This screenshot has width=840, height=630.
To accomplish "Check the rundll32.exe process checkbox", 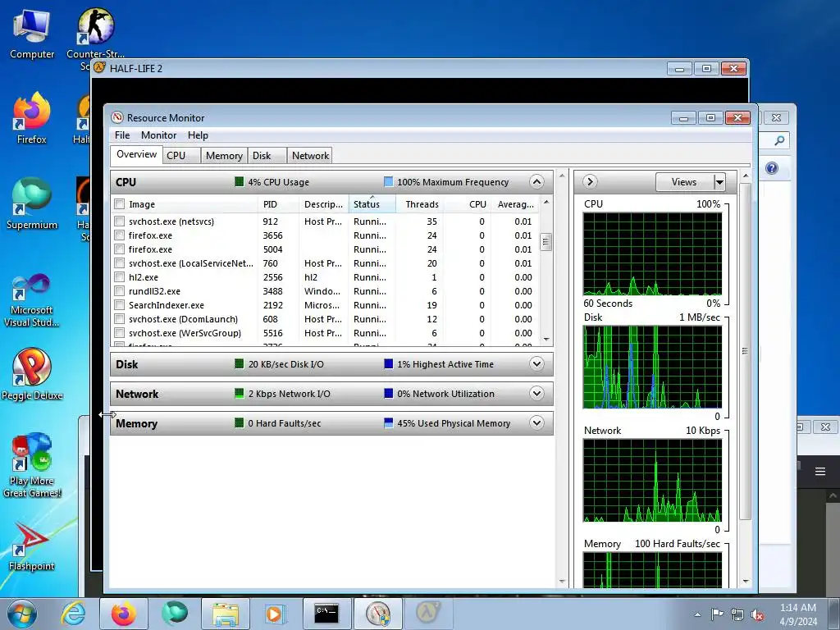I will pyautogui.click(x=120, y=291).
